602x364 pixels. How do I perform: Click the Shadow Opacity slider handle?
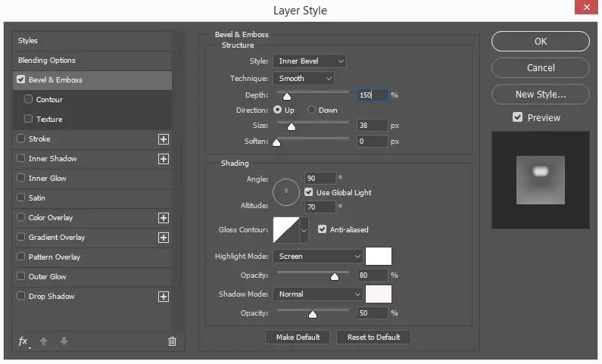click(313, 315)
